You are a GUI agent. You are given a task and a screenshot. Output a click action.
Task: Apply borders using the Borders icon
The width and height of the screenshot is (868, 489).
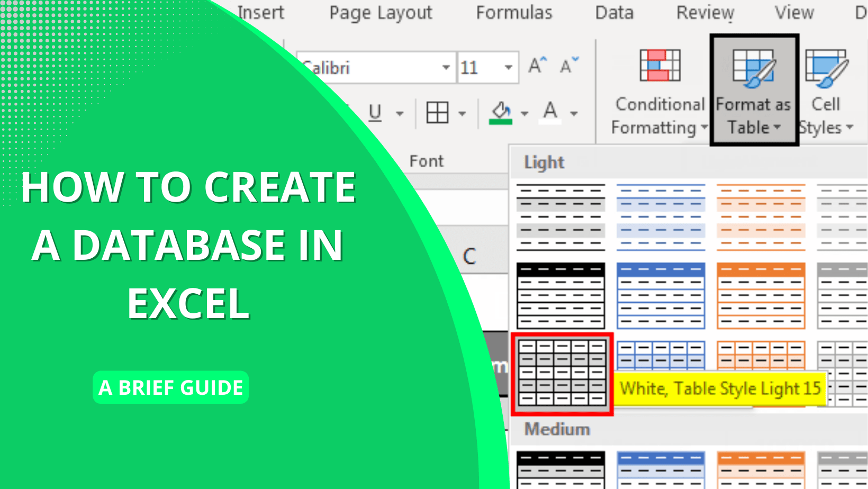[x=437, y=112]
